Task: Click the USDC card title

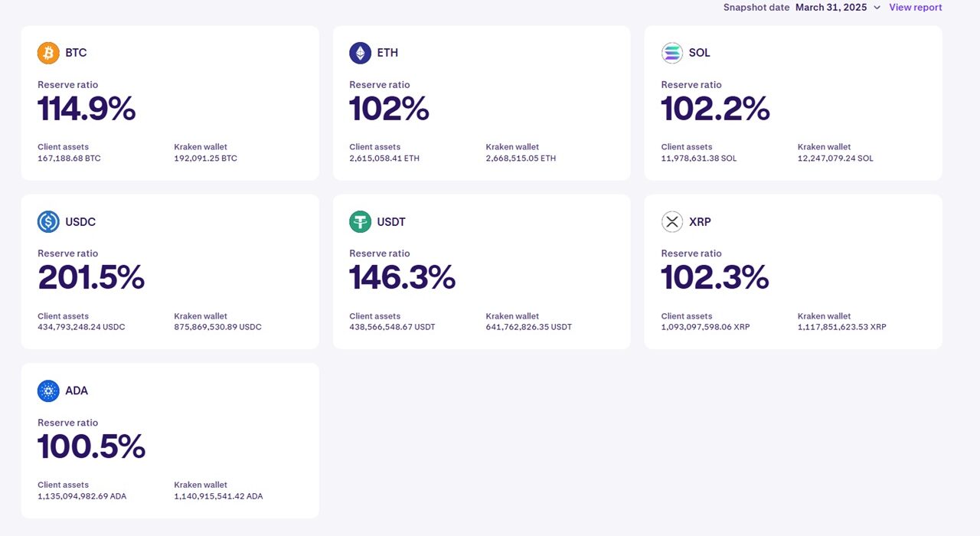Action: [x=80, y=222]
